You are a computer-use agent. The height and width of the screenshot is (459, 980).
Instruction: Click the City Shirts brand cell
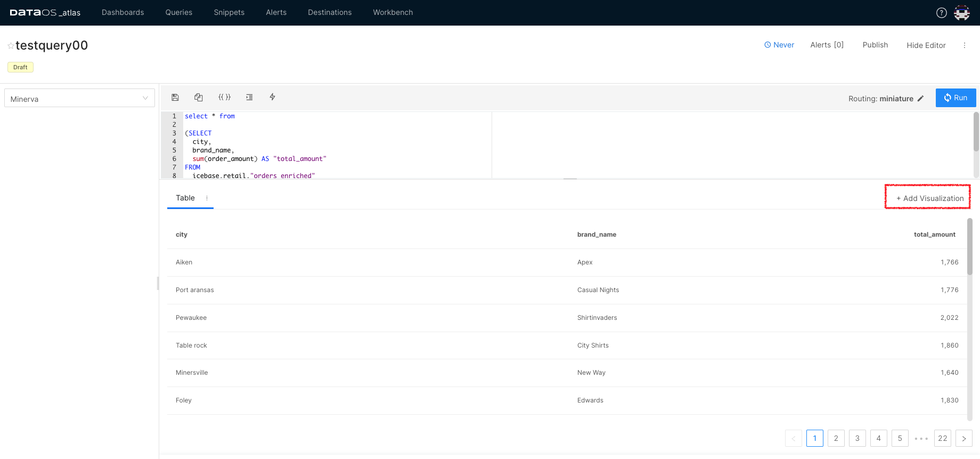[x=593, y=345]
